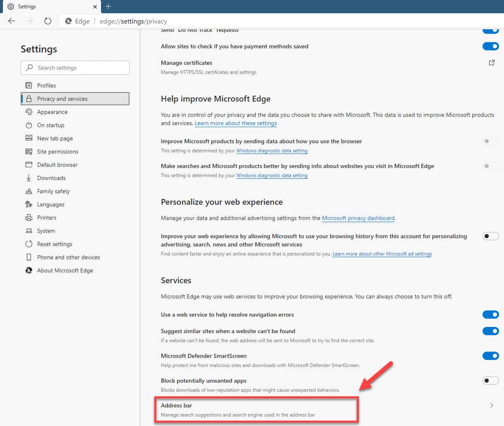Click the Site permissions icon
The image size is (504, 426).
coord(29,151)
